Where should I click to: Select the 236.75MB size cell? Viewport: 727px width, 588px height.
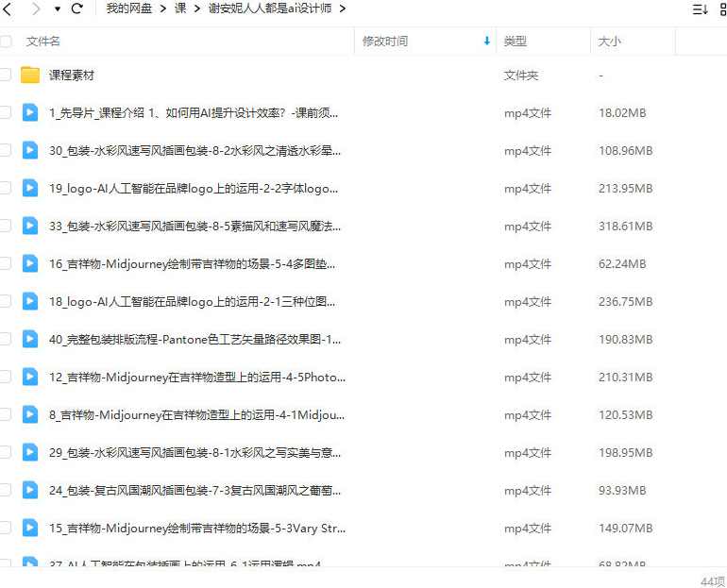[x=625, y=302]
